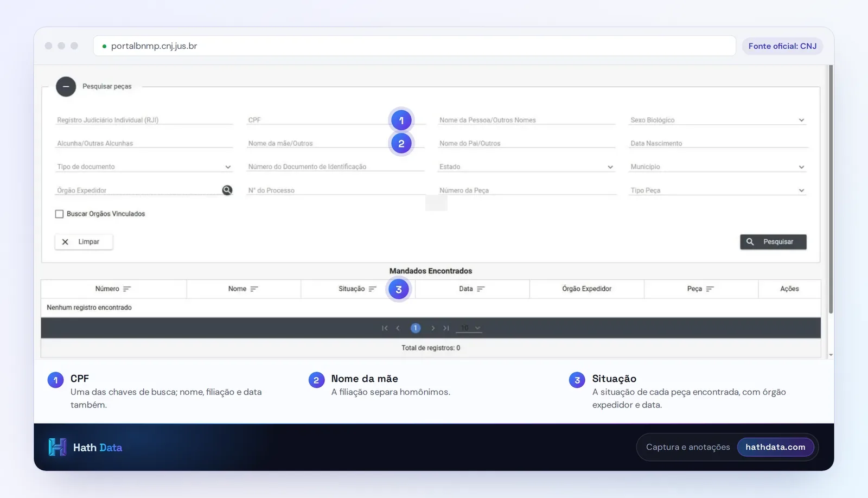The image size is (868, 498).
Task: Click the vertical page scrollbar
Action: point(831,189)
